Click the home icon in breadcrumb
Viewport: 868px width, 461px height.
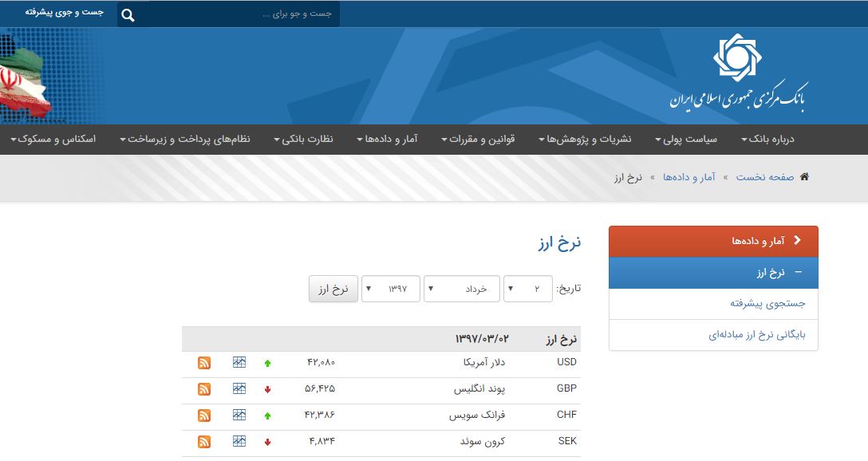pyautogui.click(x=804, y=176)
